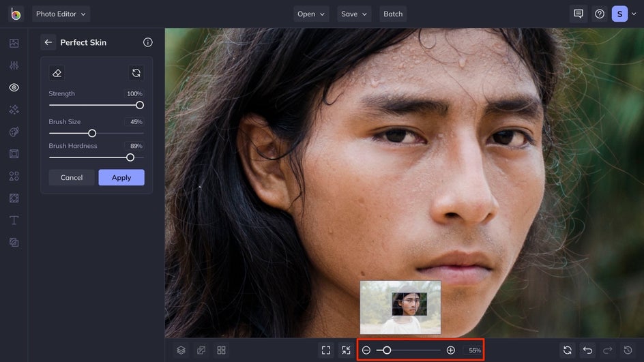
Task: Fit image to screen
Action: point(326,350)
